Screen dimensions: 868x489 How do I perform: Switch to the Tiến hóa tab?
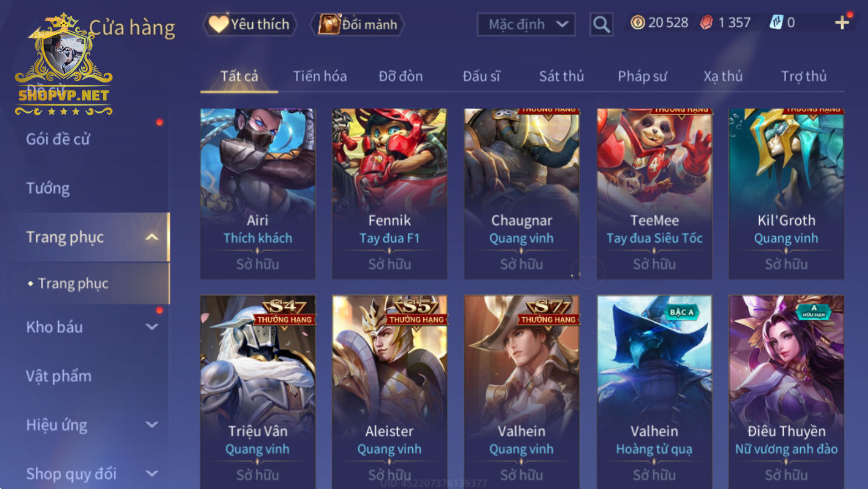click(320, 76)
